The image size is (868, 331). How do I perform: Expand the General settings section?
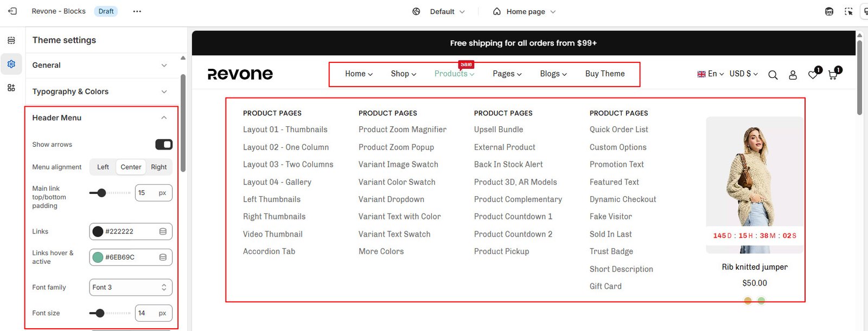100,66
